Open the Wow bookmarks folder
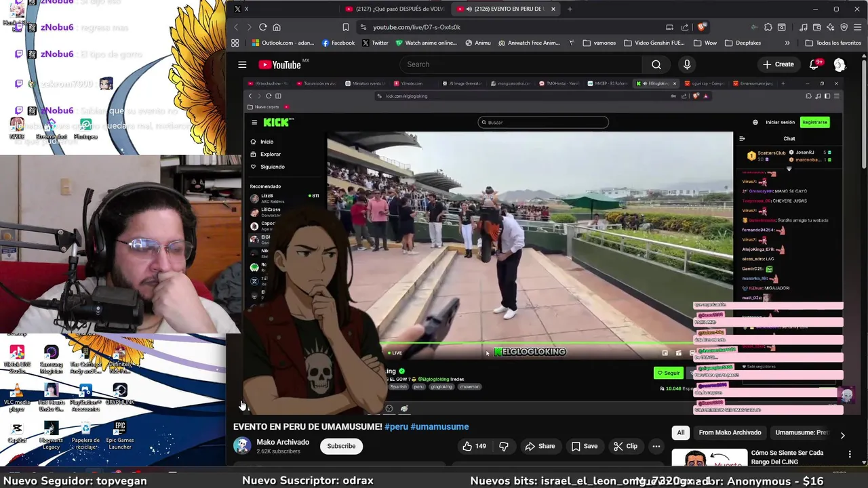Image resolution: width=868 pixels, height=488 pixels. [705, 43]
